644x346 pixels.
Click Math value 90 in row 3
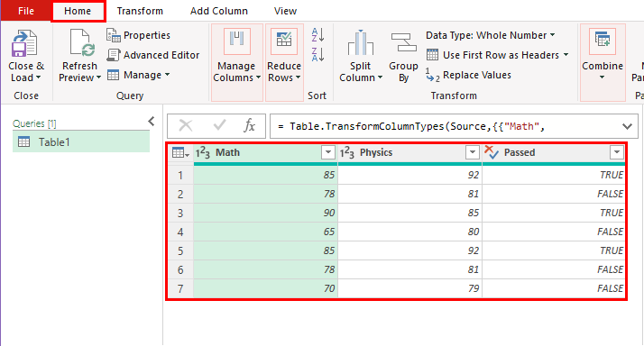(266, 213)
